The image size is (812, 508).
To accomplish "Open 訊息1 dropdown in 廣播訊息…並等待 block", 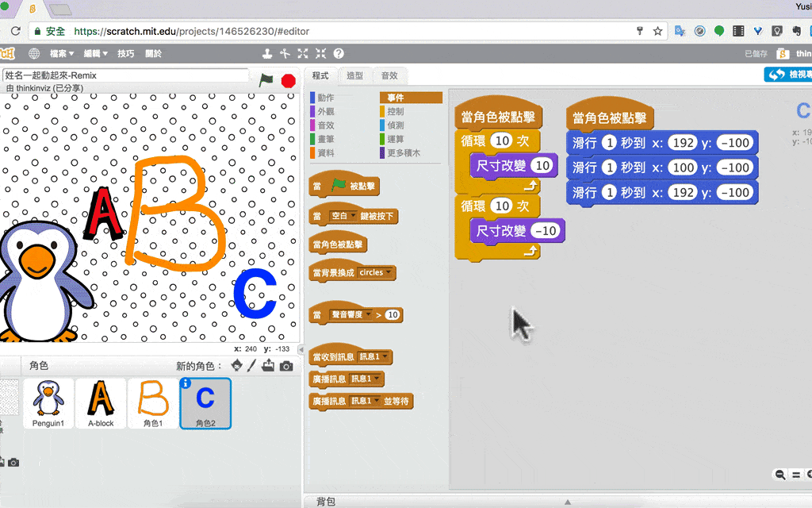I will tap(365, 401).
